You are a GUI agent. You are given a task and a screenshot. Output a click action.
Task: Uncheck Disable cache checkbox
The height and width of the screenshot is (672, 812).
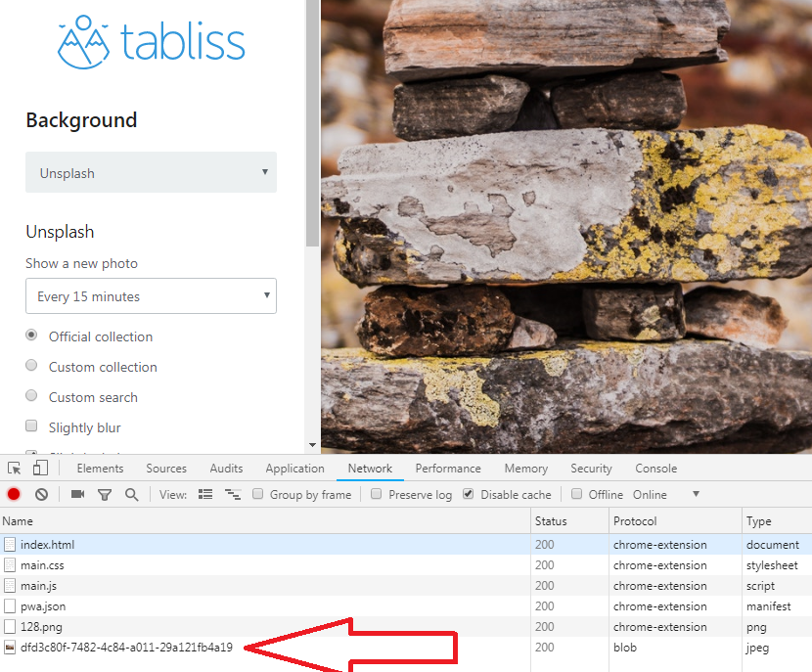tap(469, 494)
